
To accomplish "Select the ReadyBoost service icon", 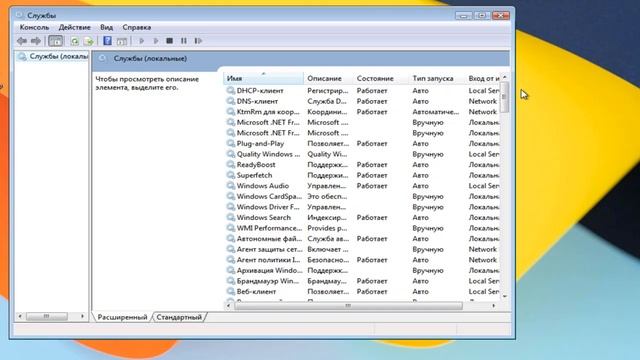I will [x=231, y=165].
